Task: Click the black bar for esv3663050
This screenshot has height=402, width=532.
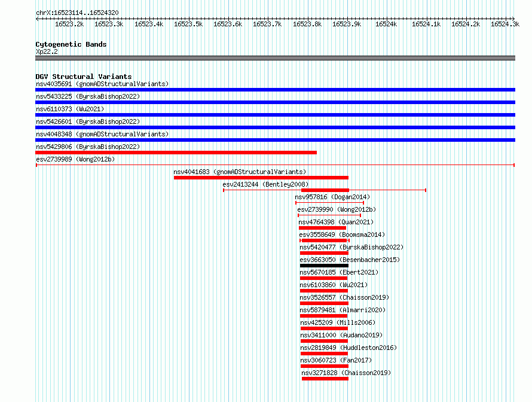Action: click(x=325, y=266)
